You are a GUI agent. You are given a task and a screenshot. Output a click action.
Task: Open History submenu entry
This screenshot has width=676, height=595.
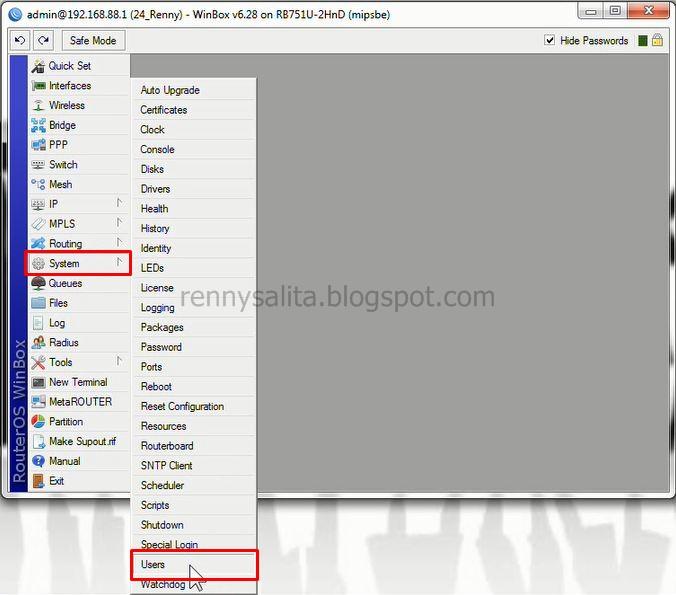click(x=194, y=229)
